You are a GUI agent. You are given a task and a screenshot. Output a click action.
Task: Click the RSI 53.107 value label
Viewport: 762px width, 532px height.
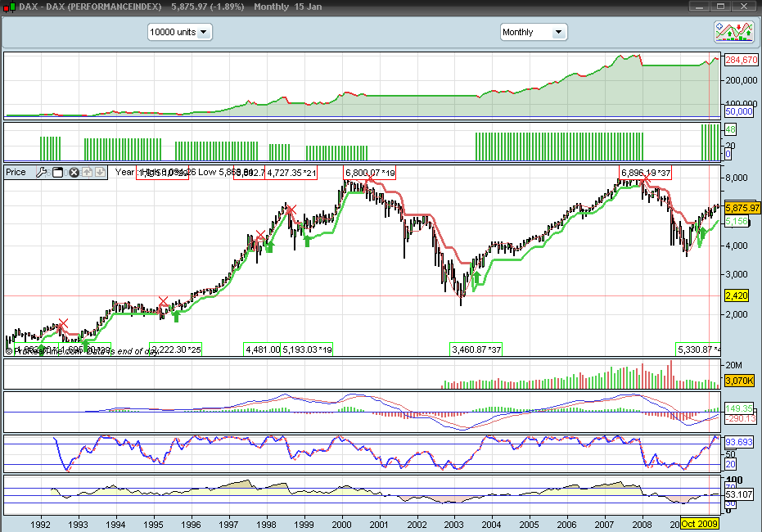tap(738, 494)
